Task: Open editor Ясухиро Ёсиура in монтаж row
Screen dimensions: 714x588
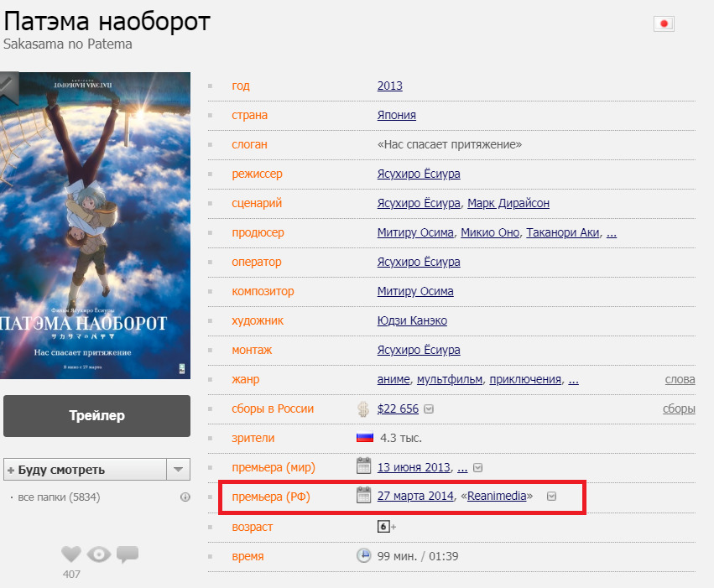Action: point(419,350)
